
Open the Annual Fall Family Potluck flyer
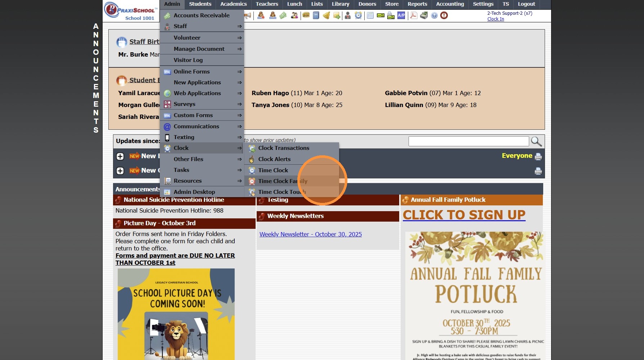pyautogui.click(x=474, y=296)
